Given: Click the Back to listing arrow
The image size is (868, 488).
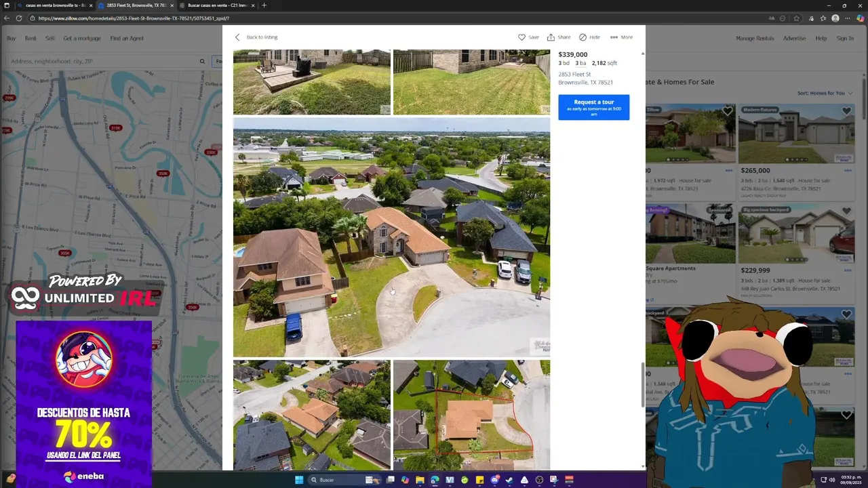Looking at the screenshot, I should pyautogui.click(x=237, y=37).
